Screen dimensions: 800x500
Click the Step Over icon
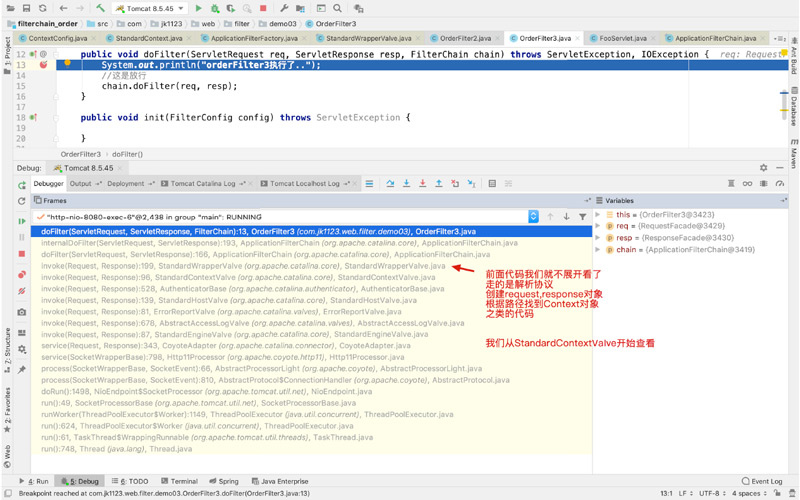click(390, 184)
